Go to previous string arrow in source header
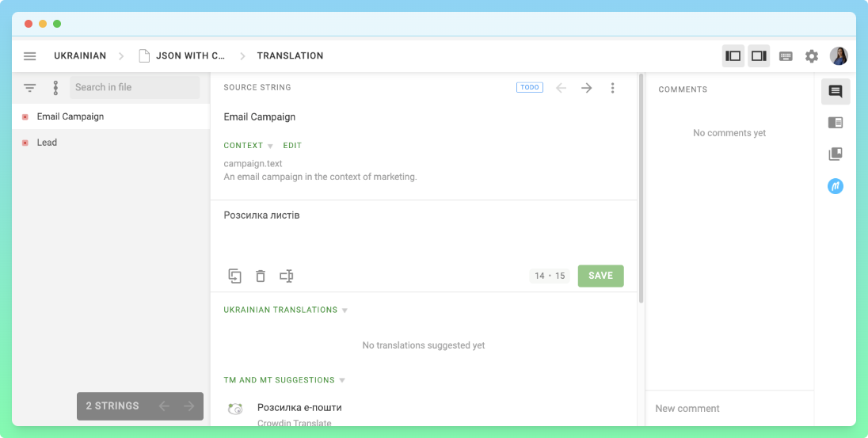868x438 pixels. point(561,87)
